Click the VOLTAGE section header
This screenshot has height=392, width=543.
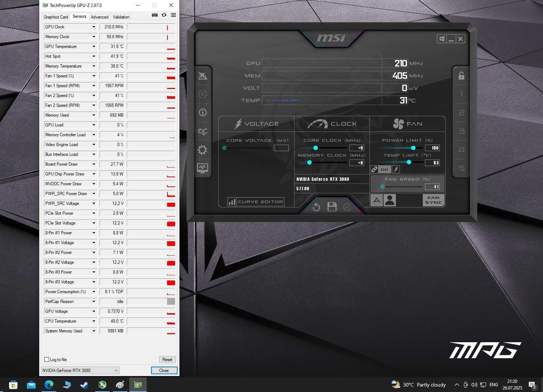point(256,124)
